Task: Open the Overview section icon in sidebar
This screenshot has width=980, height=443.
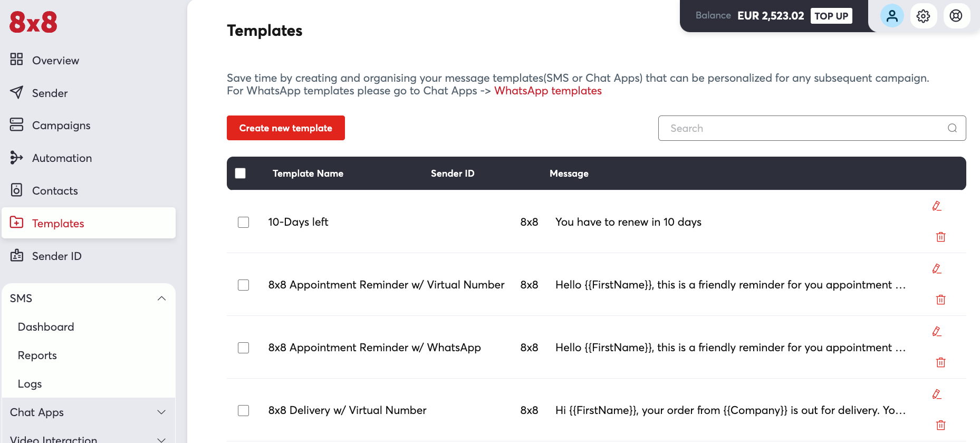Action: pos(16,60)
